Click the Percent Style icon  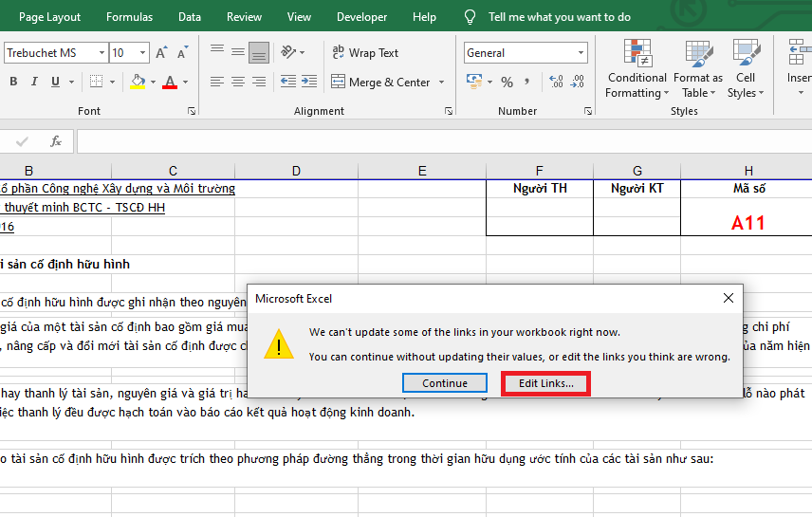pyautogui.click(x=507, y=83)
